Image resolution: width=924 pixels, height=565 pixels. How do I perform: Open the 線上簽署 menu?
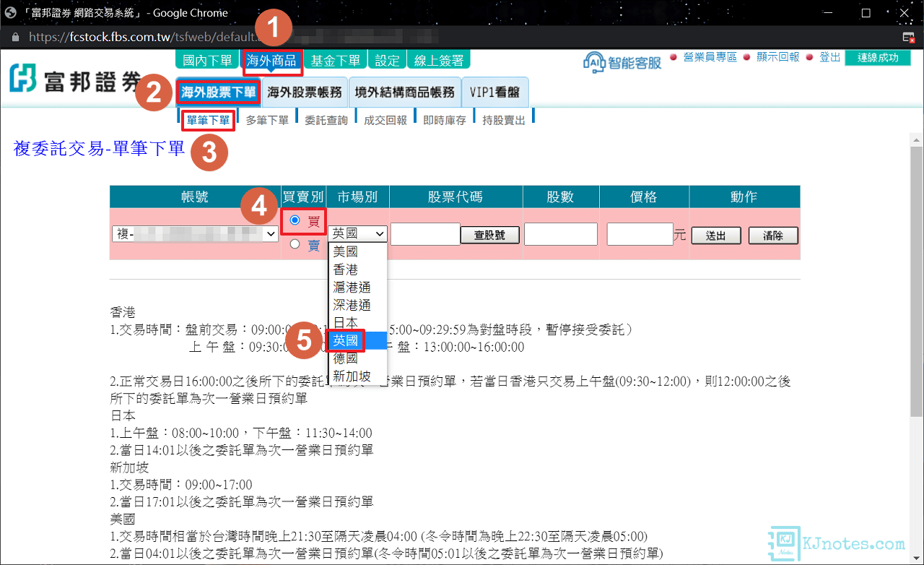(439, 60)
